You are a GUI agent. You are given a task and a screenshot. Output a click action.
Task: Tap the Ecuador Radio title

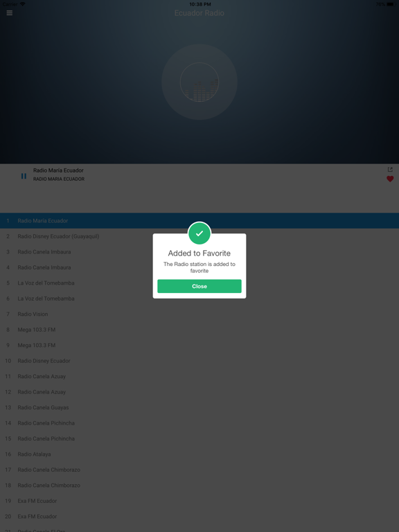(199, 13)
